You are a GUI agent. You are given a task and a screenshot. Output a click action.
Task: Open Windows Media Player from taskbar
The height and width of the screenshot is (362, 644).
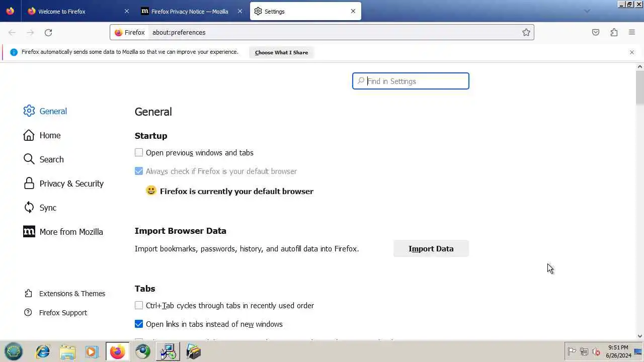(x=92, y=351)
